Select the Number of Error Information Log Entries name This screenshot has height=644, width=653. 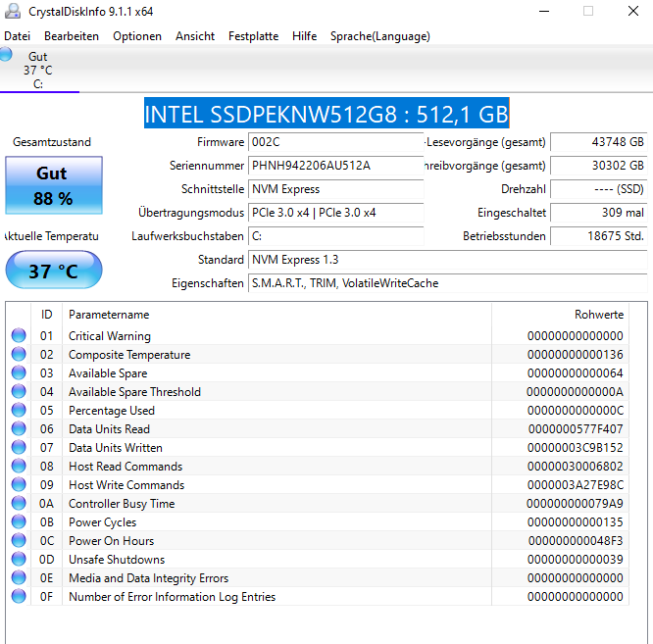click(172, 597)
